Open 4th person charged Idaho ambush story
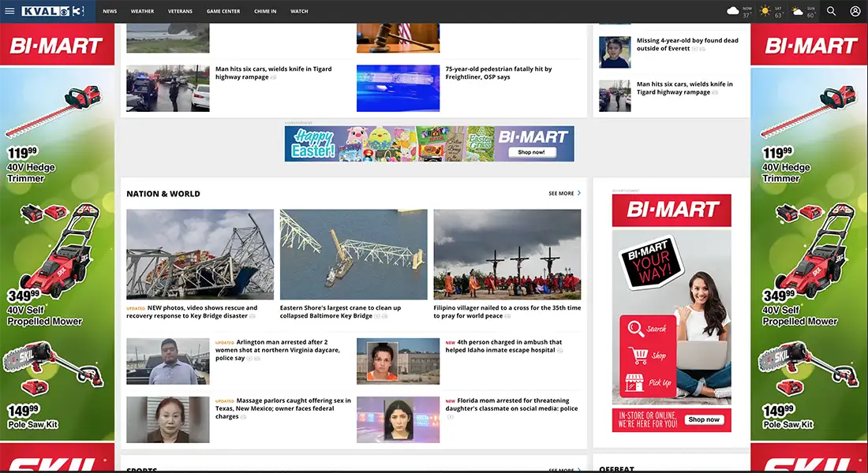 [x=503, y=346]
